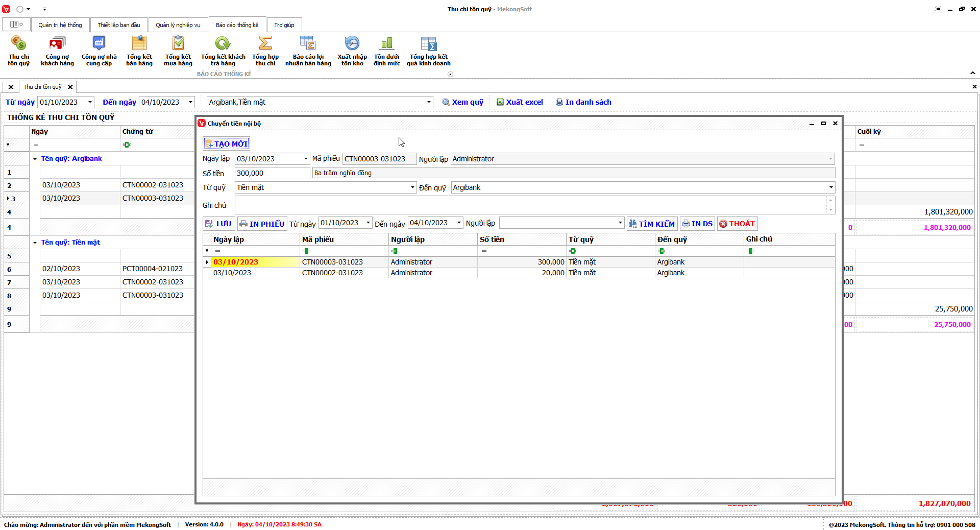Click Xuất excel export link
The image size is (980, 530).
(x=520, y=102)
